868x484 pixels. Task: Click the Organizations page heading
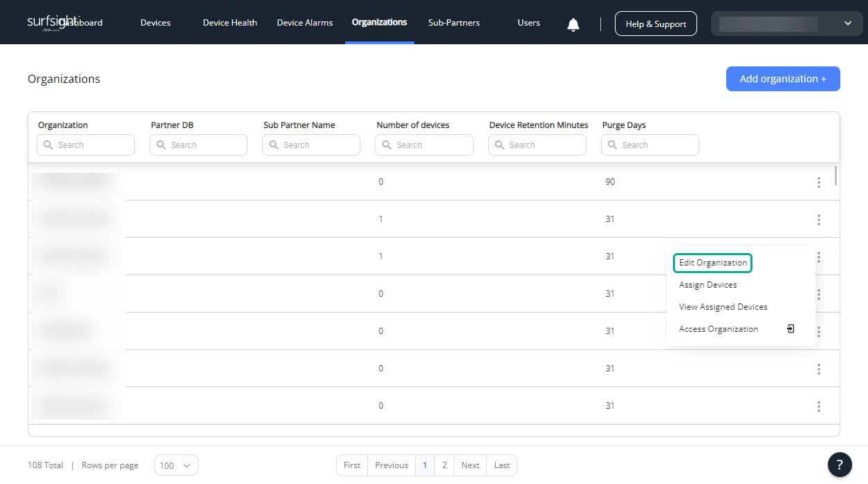(x=64, y=79)
